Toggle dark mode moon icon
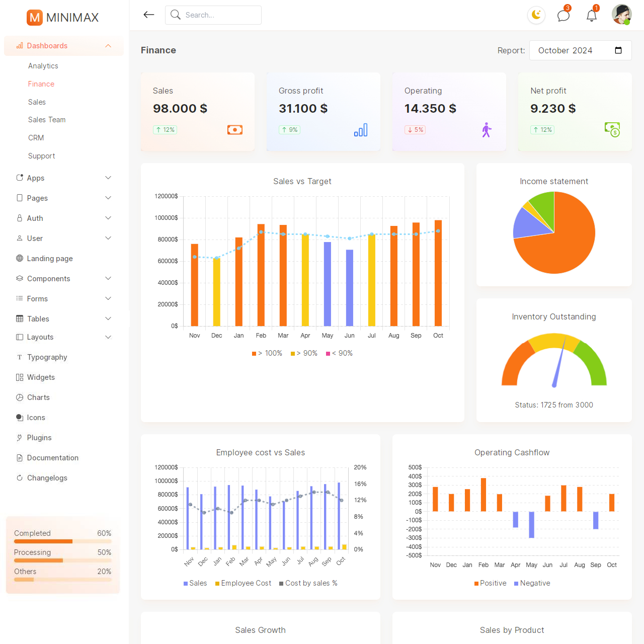The width and height of the screenshot is (644, 644). [x=536, y=15]
